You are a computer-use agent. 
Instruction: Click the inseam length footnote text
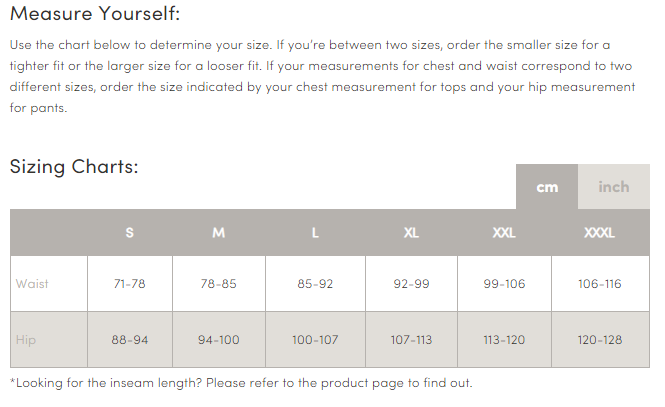[241, 383]
